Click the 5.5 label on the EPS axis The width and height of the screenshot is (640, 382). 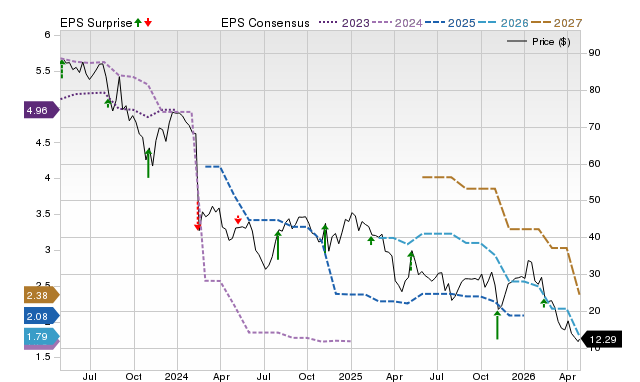point(43,71)
